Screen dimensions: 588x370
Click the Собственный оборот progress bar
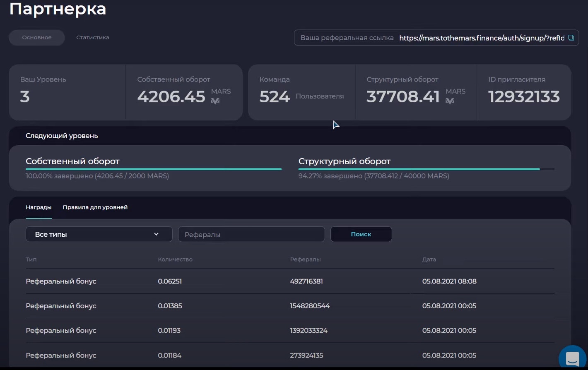(154, 169)
